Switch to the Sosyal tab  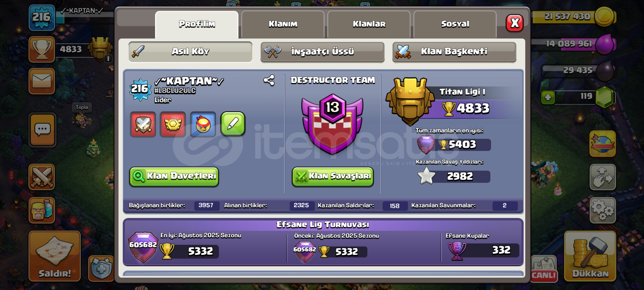pos(455,24)
